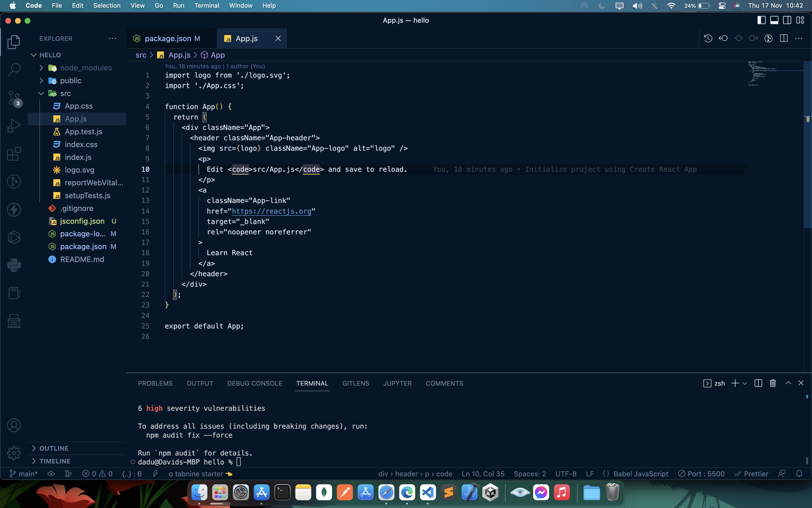Screen dimensions: 812x508
Task: Open logo.svg in the explorer
Action: pos(79,170)
